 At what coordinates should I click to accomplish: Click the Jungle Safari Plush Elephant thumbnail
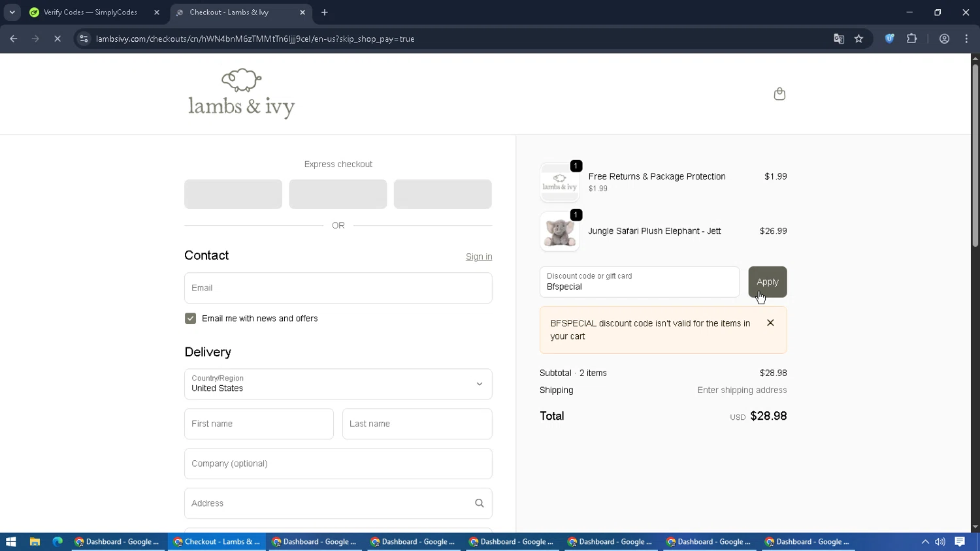pyautogui.click(x=560, y=232)
